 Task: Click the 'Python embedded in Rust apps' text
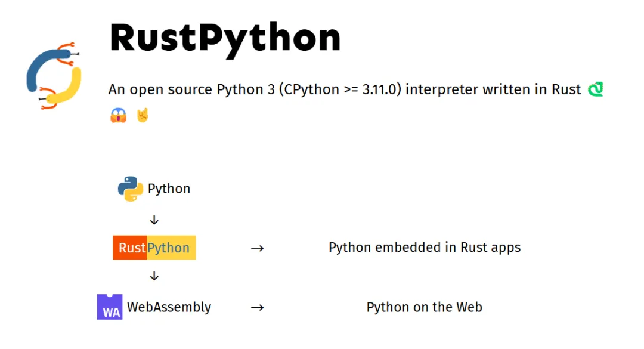coord(425,248)
